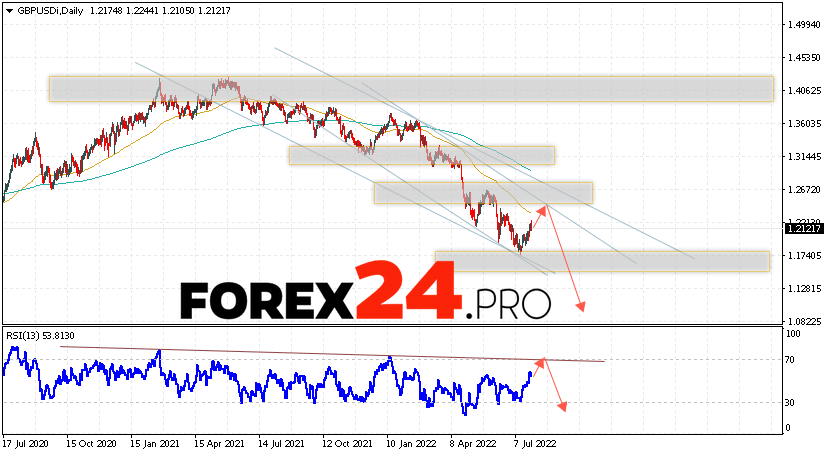
Task: Click the 12 Oct 2021 date label
Action: (x=347, y=444)
